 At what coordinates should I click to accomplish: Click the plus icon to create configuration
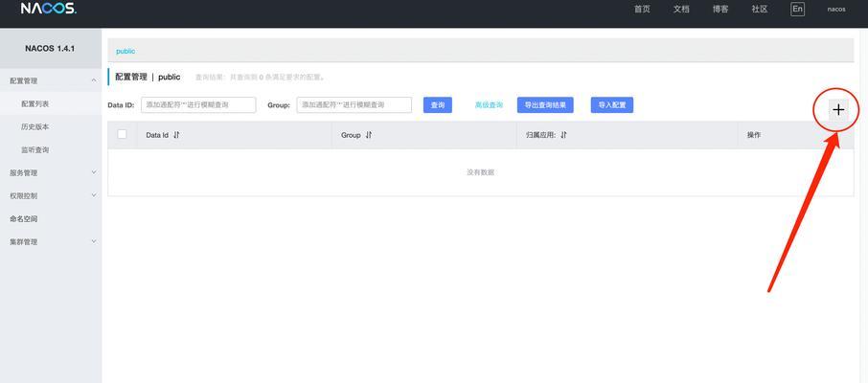(x=838, y=110)
